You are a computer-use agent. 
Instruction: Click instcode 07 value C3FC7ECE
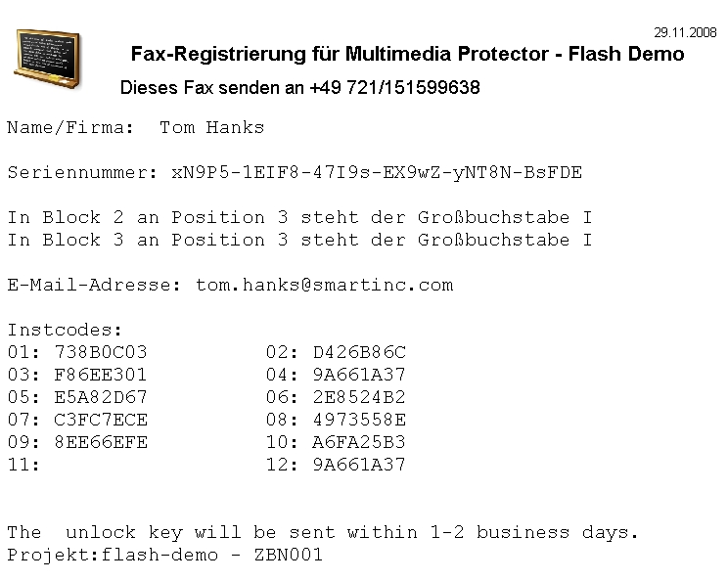pyautogui.click(x=101, y=420)
